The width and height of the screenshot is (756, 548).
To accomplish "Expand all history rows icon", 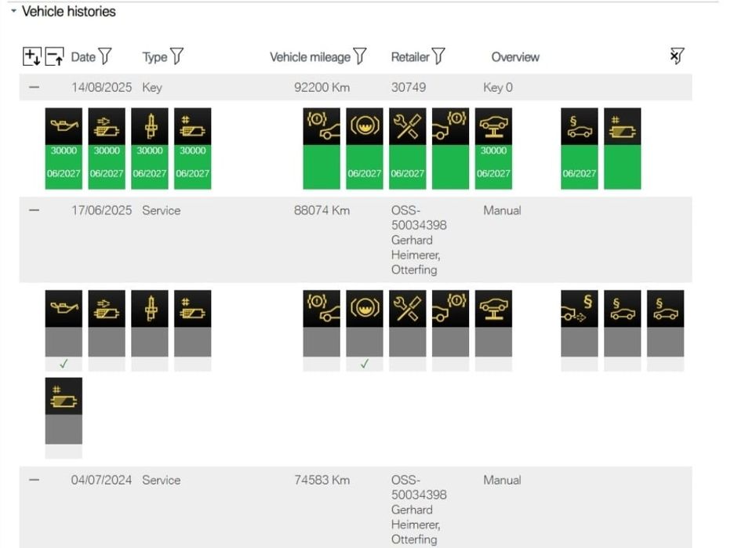I will pyautogui.click(x=32, y=56).
